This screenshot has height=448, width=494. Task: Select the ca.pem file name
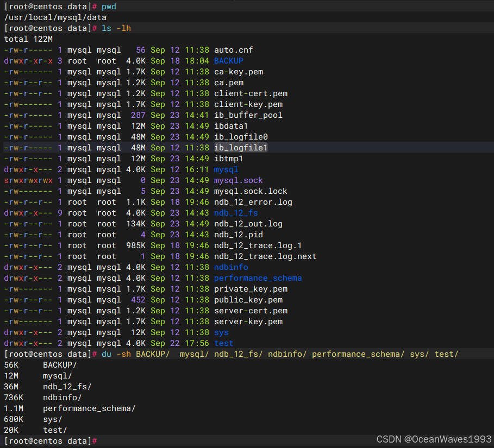click(229, 83)
